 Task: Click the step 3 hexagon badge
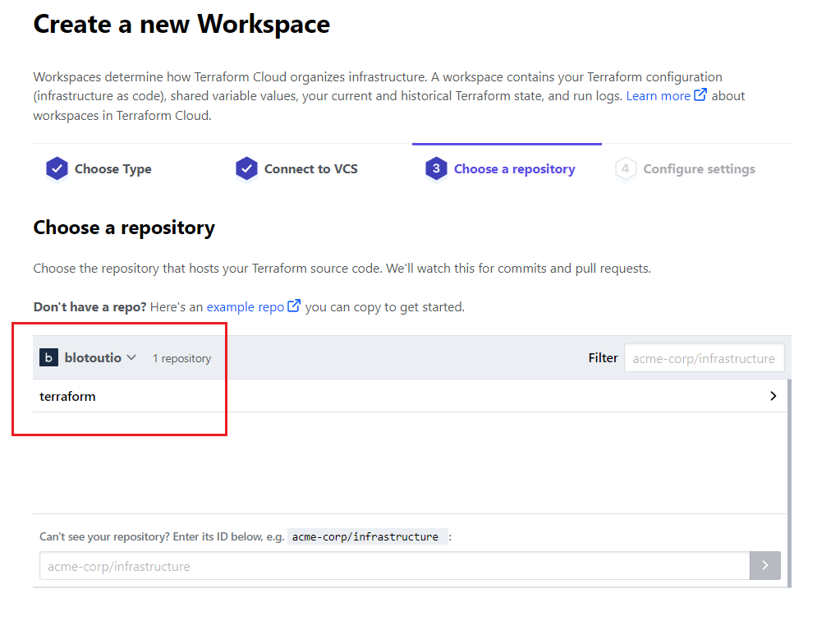tap(436, 168)
